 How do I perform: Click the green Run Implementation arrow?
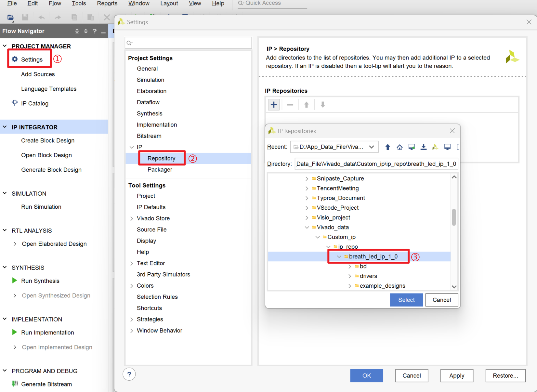pos(14,332)
